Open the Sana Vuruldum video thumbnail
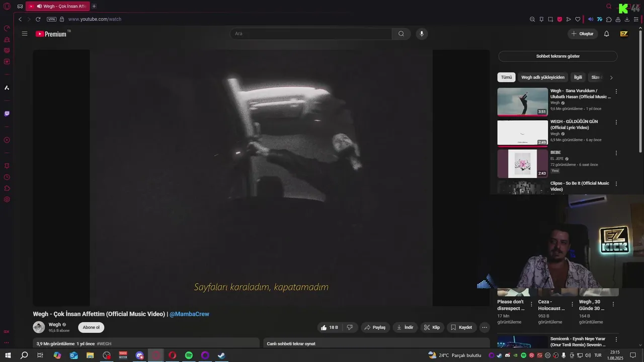This screenshot has width=644, height=362. pyautogui.click(x=523, y=102)
